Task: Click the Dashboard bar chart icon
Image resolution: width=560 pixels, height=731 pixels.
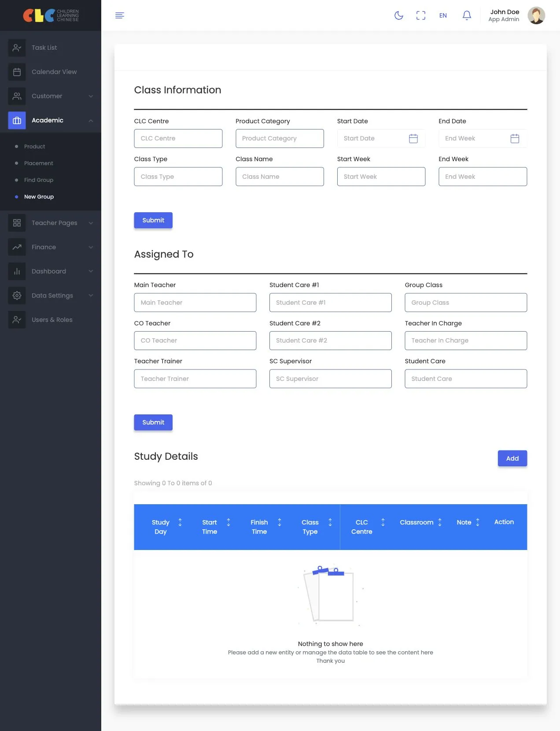Action: click(x=17, y=271)
